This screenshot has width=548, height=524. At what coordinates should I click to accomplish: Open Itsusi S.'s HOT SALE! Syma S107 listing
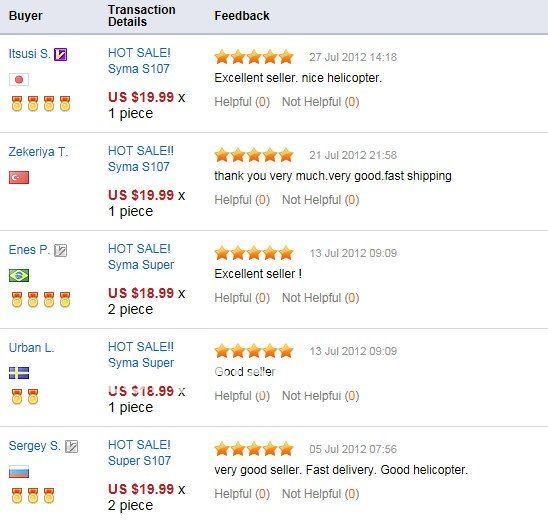139,61
